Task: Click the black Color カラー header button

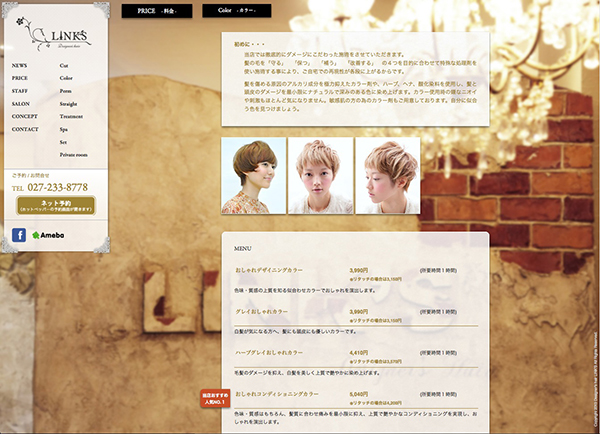Action: click(237, 11)
